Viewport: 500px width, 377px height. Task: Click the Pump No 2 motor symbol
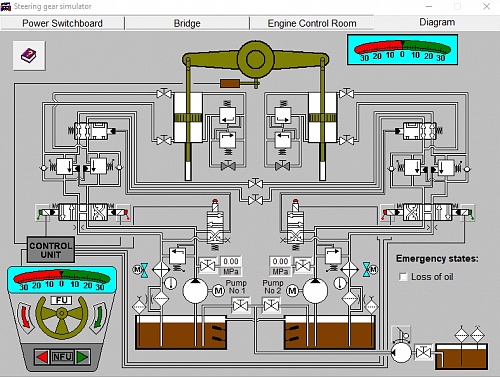(292, 291)
